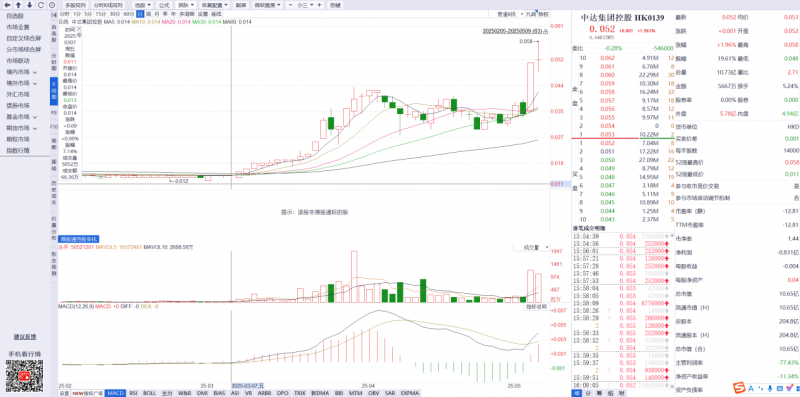
Task: Click the refresh icon in top toolbar
Action: pyautogui.click(x=41, y=5)
